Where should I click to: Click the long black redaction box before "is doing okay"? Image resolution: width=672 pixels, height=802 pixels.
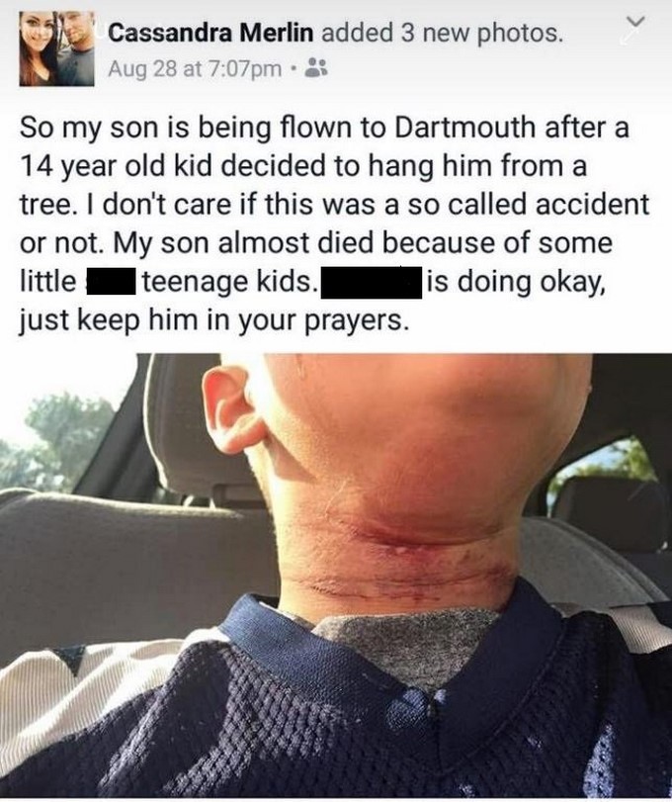pos(370,283)
